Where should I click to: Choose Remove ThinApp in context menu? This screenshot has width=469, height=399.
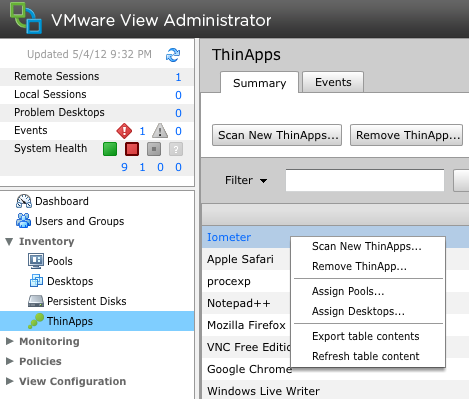pyautogui.click(x=359, y=266)
